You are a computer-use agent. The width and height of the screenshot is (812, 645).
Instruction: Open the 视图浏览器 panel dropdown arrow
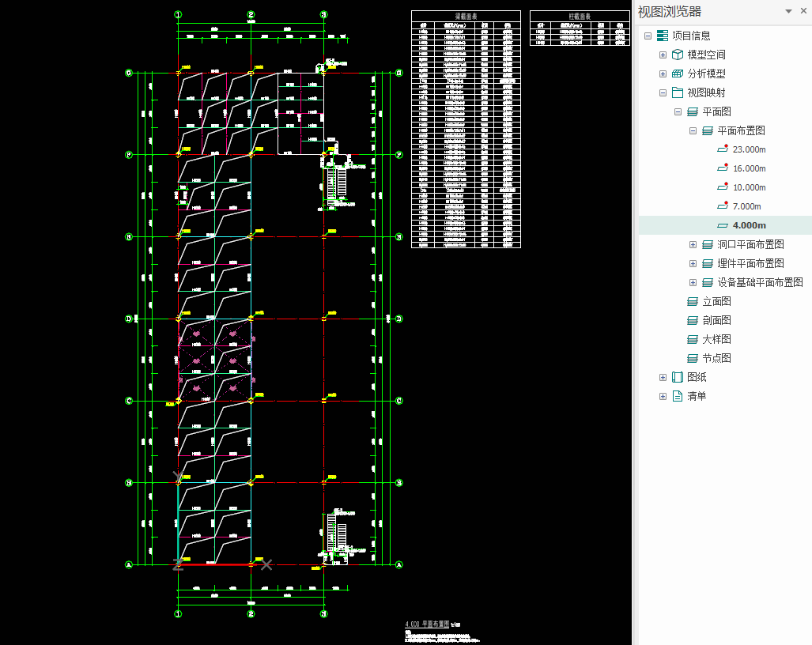pos(788,11)
